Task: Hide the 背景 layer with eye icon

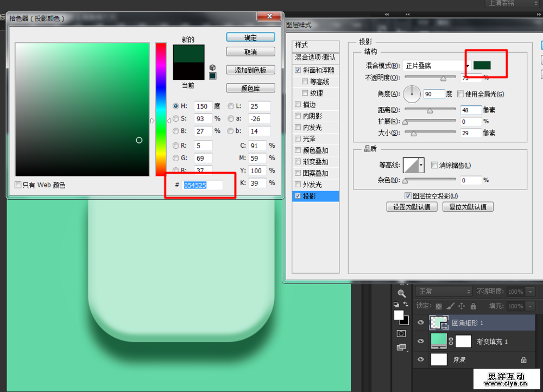Action: point(421,359)
